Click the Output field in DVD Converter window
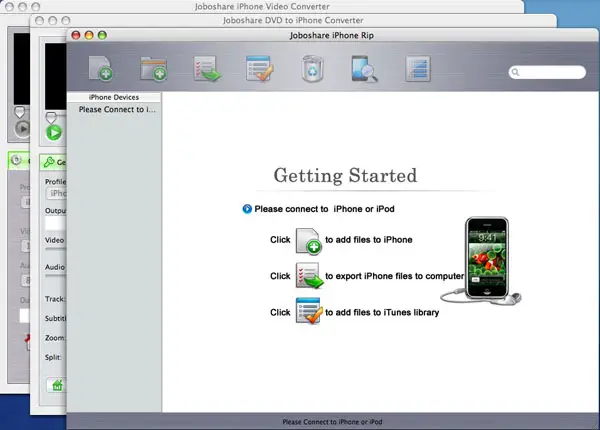 [x=56, y=223]
